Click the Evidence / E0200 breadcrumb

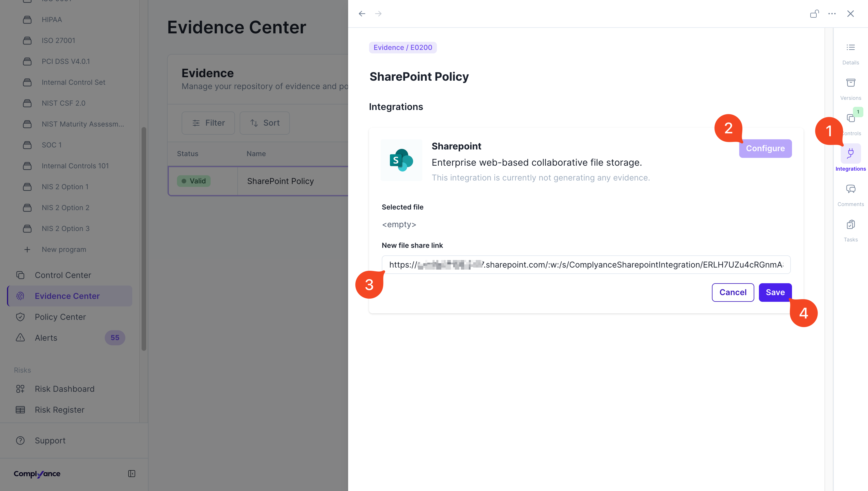[403, 48]
